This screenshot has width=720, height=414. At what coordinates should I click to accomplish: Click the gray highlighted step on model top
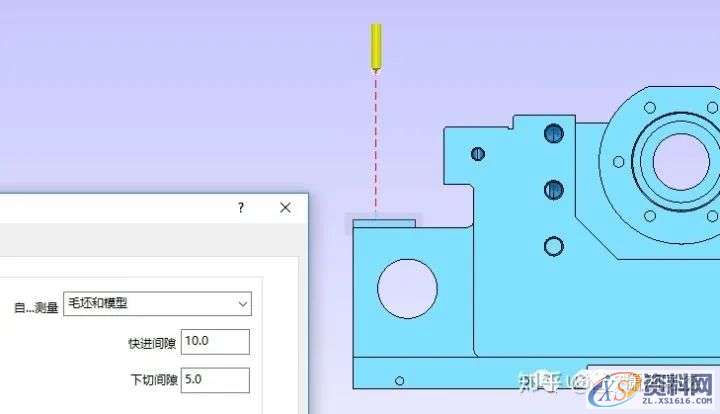pyautogui.click(x=383, y=223)
